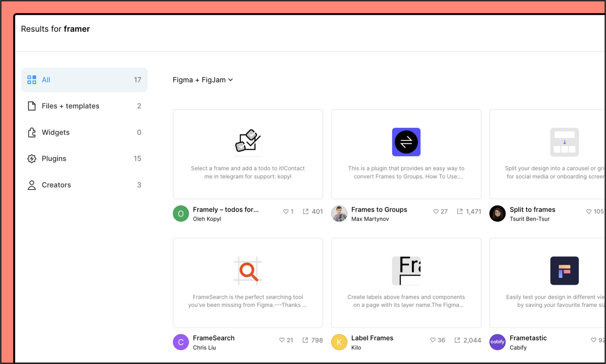606x364 pixels.
Task: Open the Split to frames plugin title
Action: (532, 210)
